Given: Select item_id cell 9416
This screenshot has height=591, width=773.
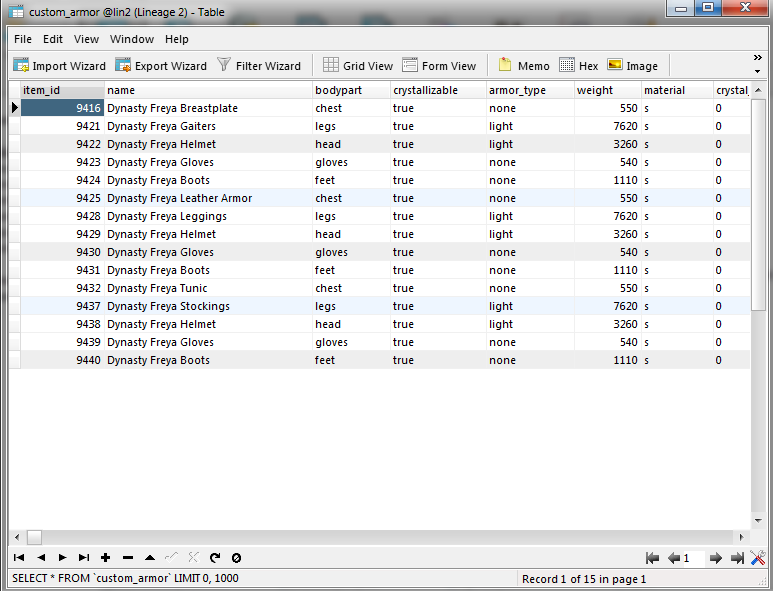Looking at the screenshot, I should click(x=62, y=108).
